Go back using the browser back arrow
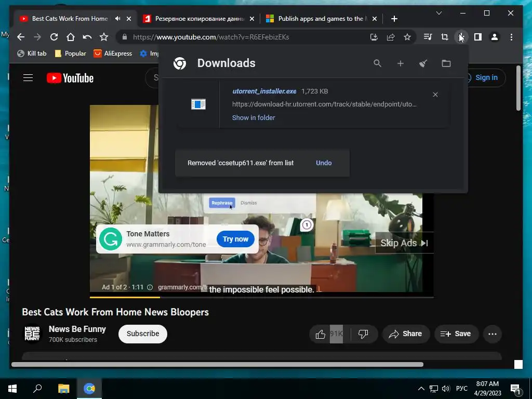The height and width of the screenshot is (399, 532). point(21,37)
